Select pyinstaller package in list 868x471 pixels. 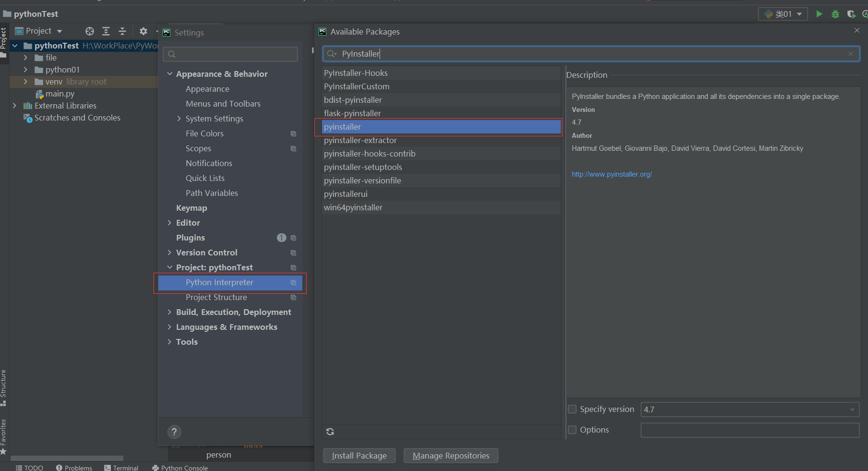(441, 127)
